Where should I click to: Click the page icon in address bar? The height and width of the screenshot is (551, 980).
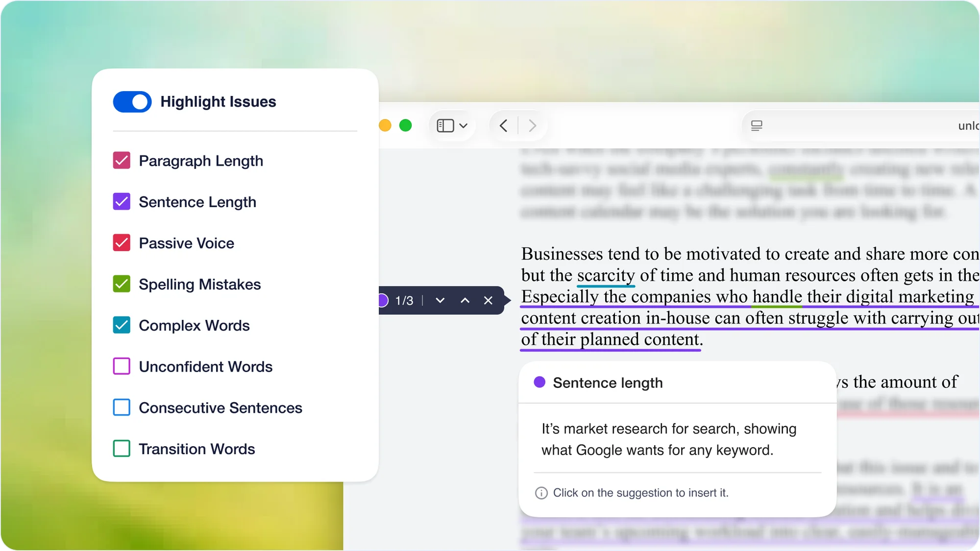757,126
